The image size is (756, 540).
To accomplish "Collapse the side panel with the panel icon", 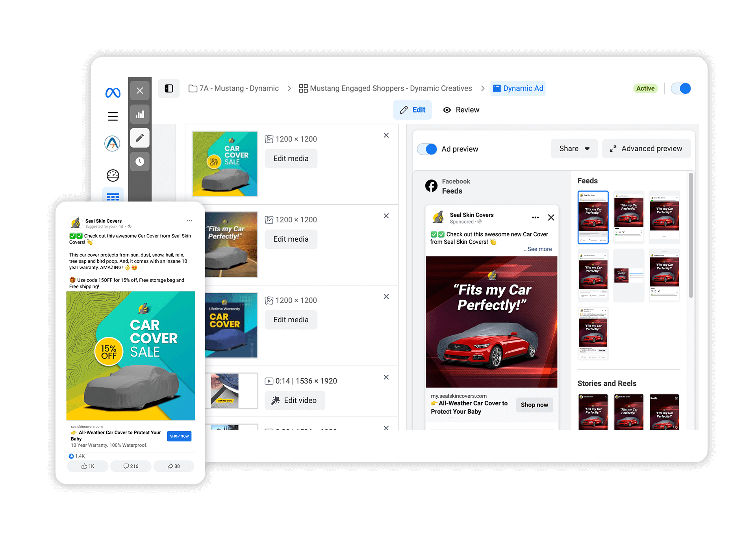I will coord(169,89).
